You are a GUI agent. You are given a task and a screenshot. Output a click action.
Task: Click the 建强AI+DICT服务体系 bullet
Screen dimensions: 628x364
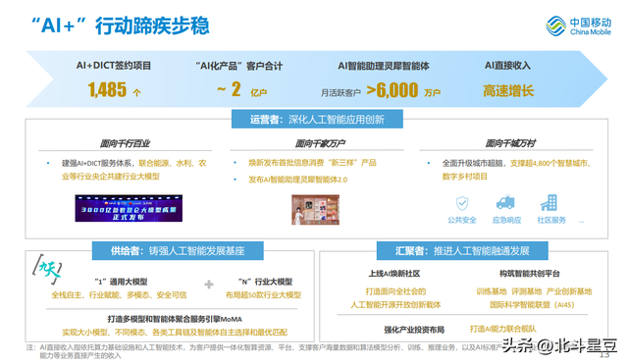pos(133,170)
